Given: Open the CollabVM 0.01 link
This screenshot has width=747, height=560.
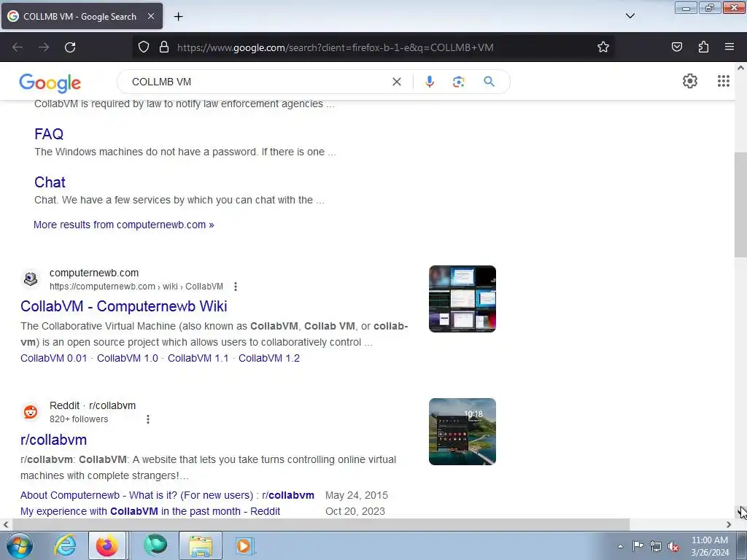Looking at the screenshot, I should tap(54, 358).
